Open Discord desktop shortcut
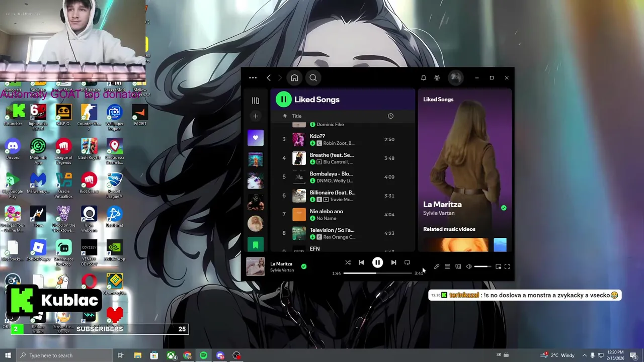644x362 pixels. pos(13,149)
